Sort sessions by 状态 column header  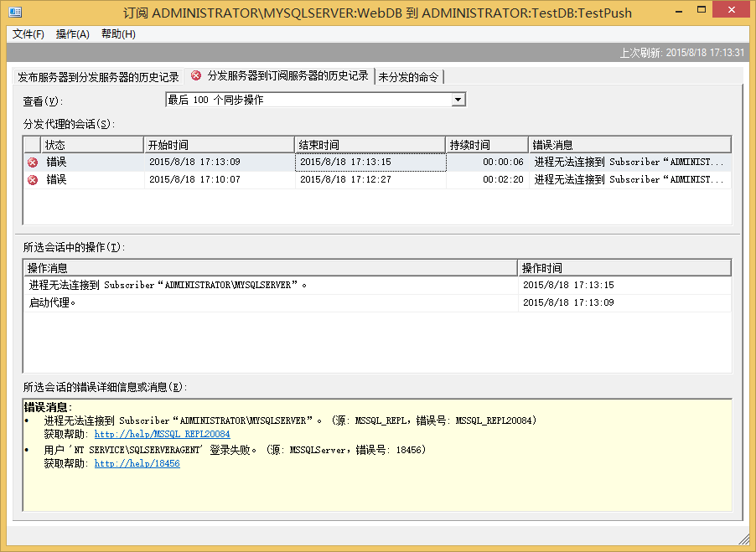(92, 145)
